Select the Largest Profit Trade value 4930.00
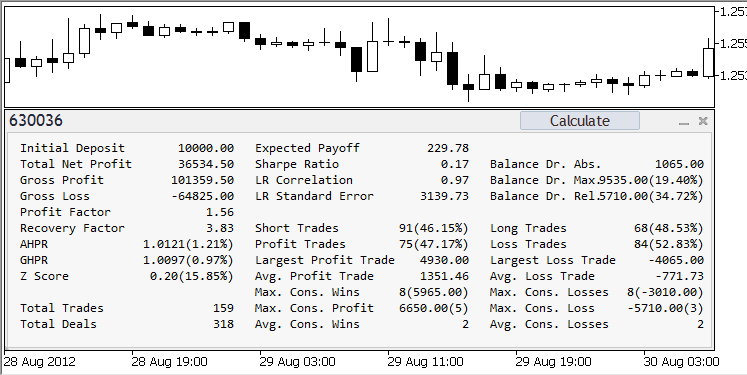747x375 pixels. click(444, 260)
